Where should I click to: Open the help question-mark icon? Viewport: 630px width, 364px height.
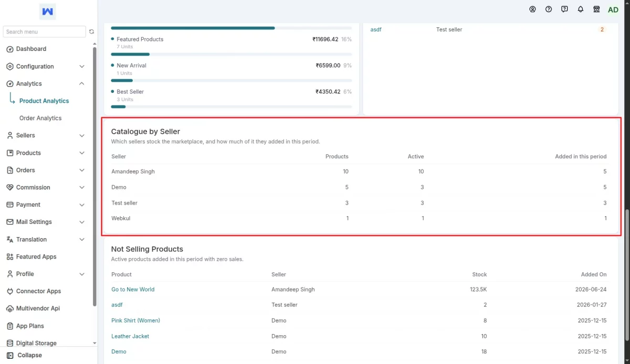[549, 9]
